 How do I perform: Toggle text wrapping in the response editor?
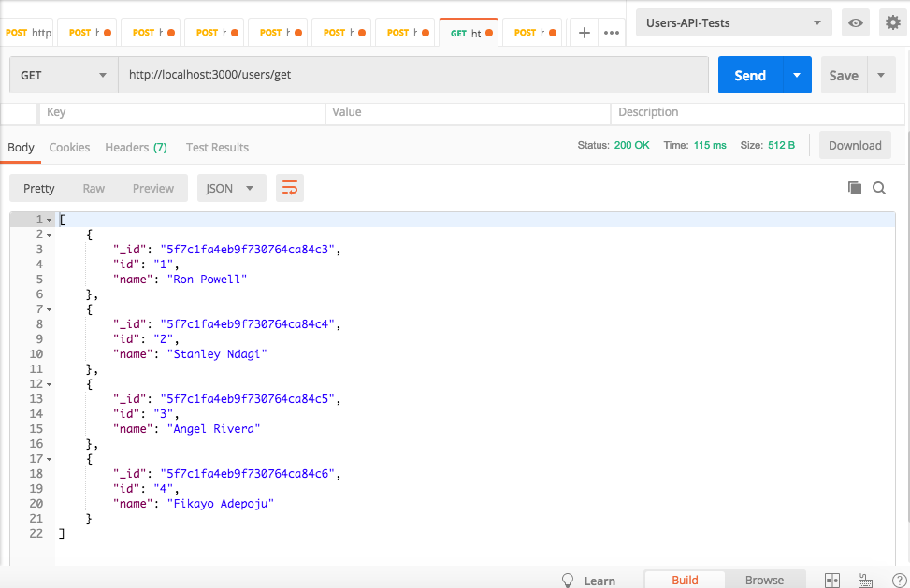289,187
